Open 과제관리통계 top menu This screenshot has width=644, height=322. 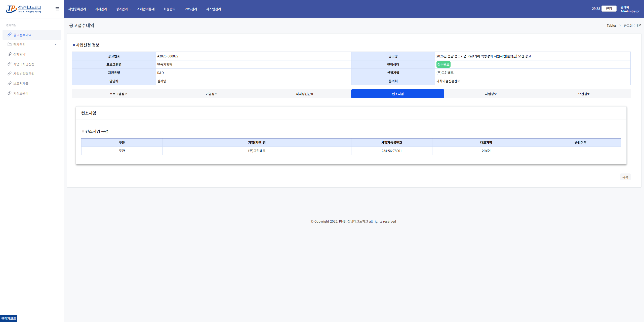pos(146,9)
